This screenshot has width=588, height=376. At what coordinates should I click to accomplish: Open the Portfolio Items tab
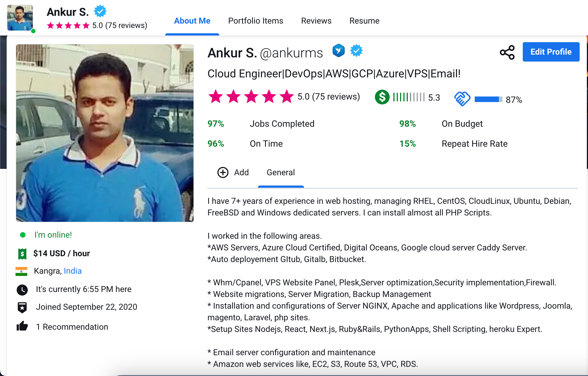coord(256,21)
